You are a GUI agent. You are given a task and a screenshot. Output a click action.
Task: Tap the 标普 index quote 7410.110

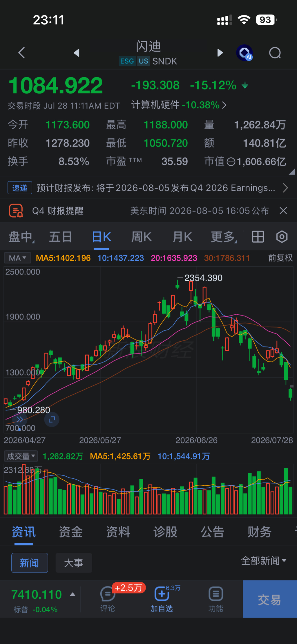37,595
